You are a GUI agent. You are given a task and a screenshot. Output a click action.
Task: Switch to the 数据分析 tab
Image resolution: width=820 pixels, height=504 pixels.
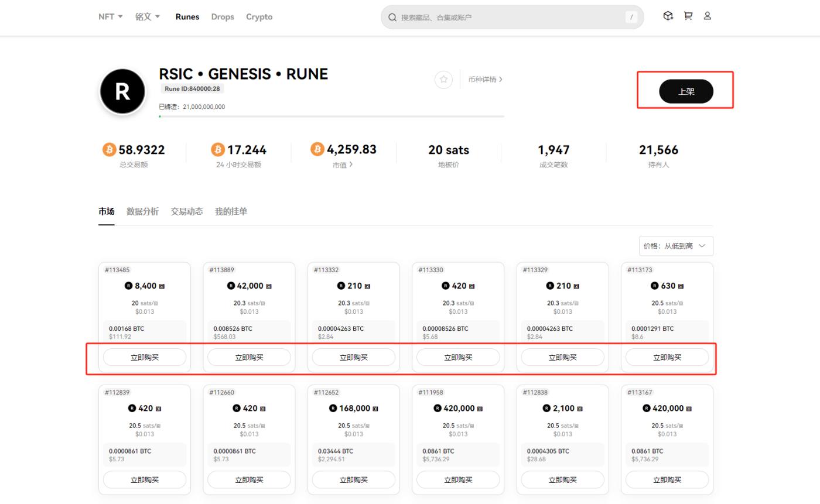coord(142,211)
